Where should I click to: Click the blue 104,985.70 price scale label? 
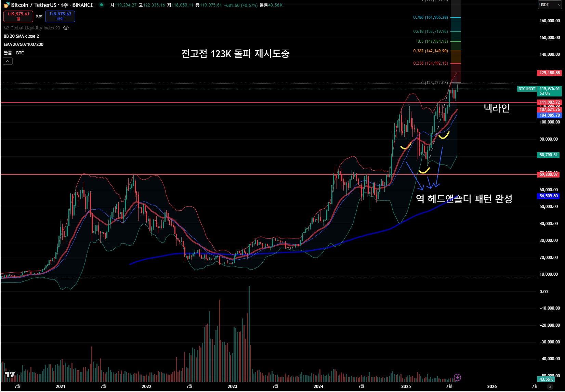pyautogui.click(x=549, y=115)
